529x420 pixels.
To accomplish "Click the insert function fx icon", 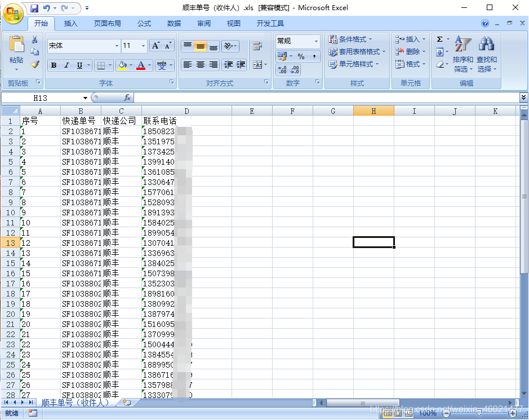I will click(x=127, y=98).
